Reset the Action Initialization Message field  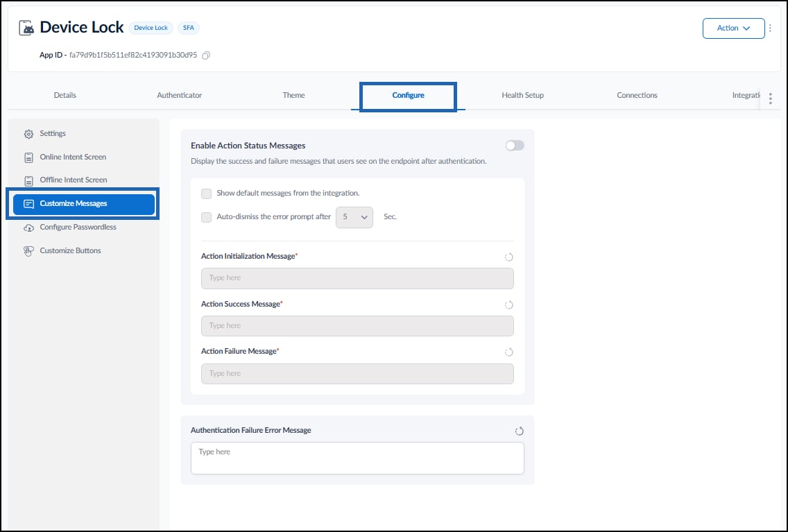508,257
